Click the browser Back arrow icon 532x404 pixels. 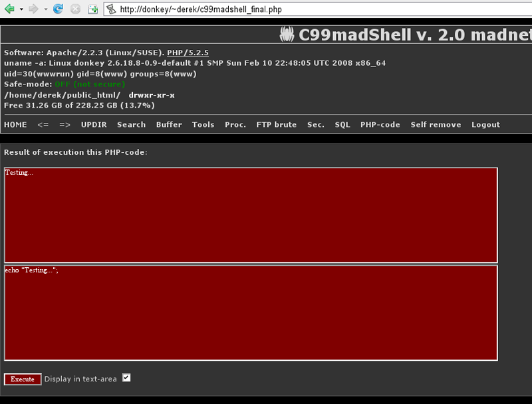(x=9, y=9)
